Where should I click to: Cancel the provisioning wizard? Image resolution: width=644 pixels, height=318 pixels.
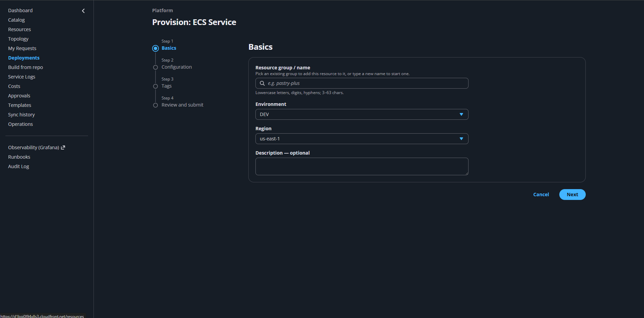(x=541, y=195)
